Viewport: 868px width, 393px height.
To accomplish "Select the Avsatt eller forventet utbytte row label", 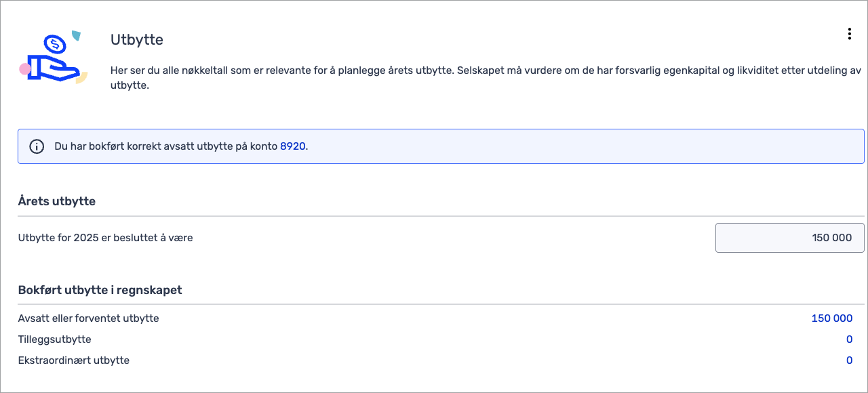I will coord(88,318).
